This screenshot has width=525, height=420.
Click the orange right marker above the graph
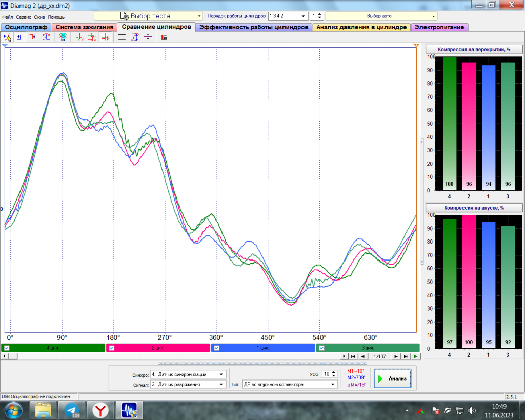(x=416, y=45)
